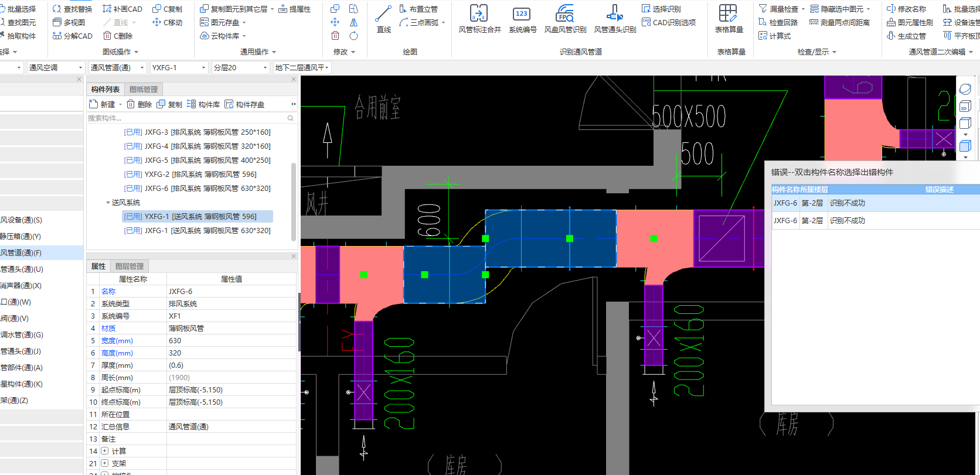
Task: Click the 构件存盘 save component button
Action: [x=244, y=104]
